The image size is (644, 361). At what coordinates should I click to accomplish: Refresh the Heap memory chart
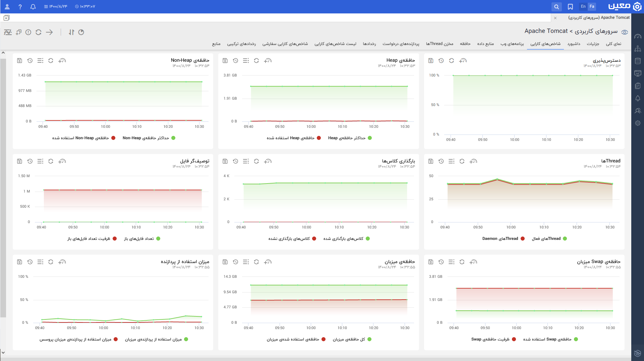click(256, 61)
